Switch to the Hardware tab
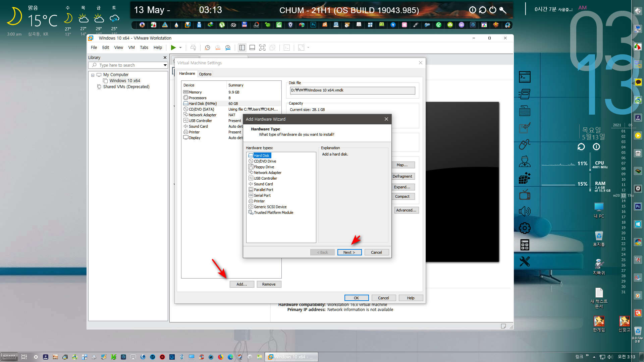Screen dimensions: 644x362 (x=187, y=74)
